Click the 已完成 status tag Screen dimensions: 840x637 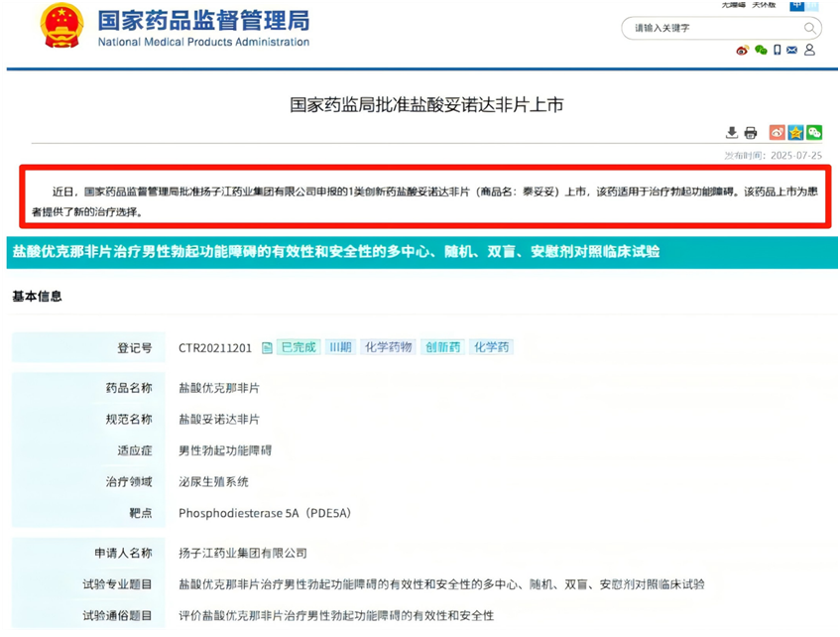pos(299,347)
